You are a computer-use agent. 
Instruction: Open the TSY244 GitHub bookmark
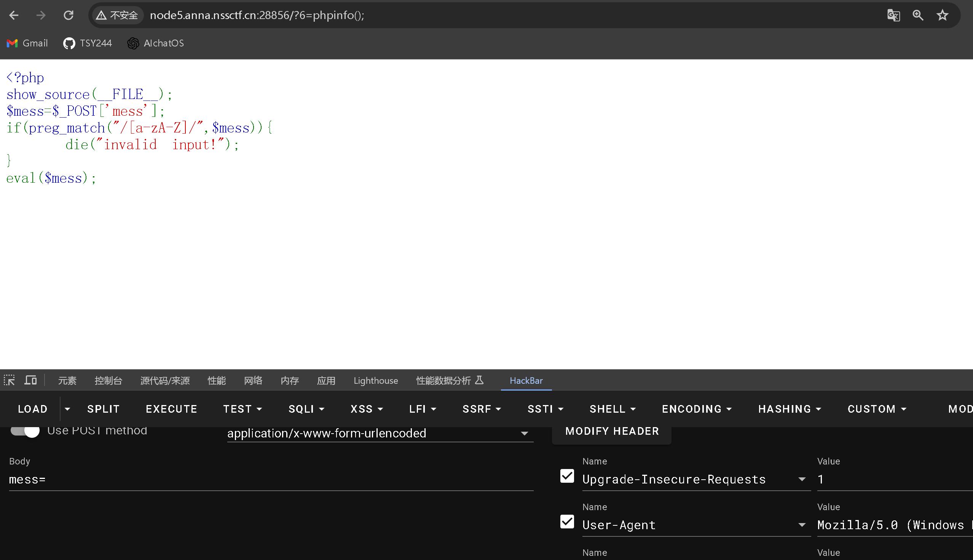pyautogui.click(x=88, y=43)
